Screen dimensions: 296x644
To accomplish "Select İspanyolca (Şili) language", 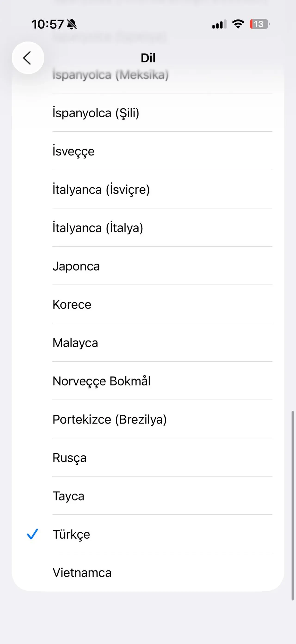I will 96,113.
